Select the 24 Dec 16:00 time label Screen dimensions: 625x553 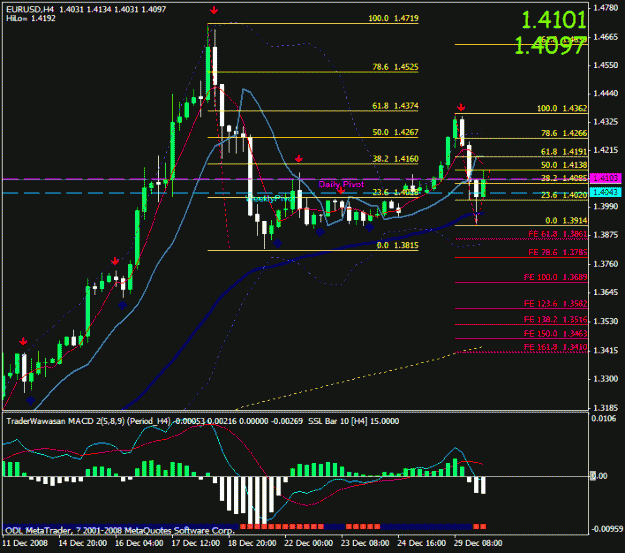[422, 543]
